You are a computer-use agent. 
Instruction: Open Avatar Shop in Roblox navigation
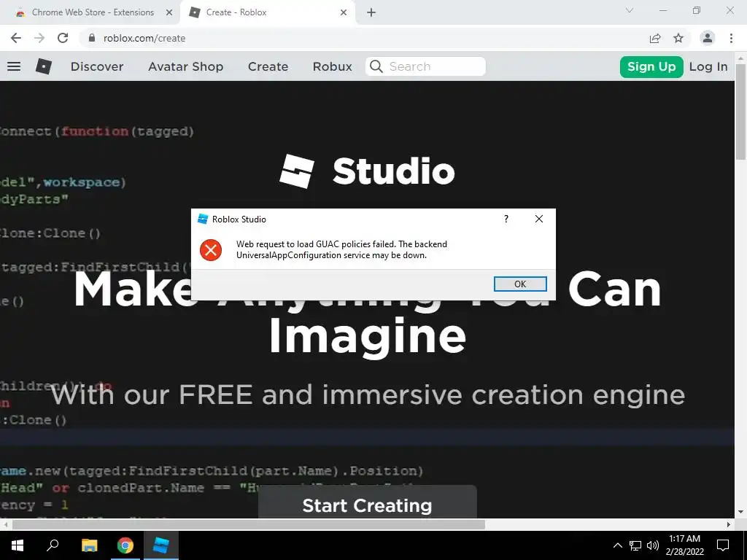click(x=186, y=66)
